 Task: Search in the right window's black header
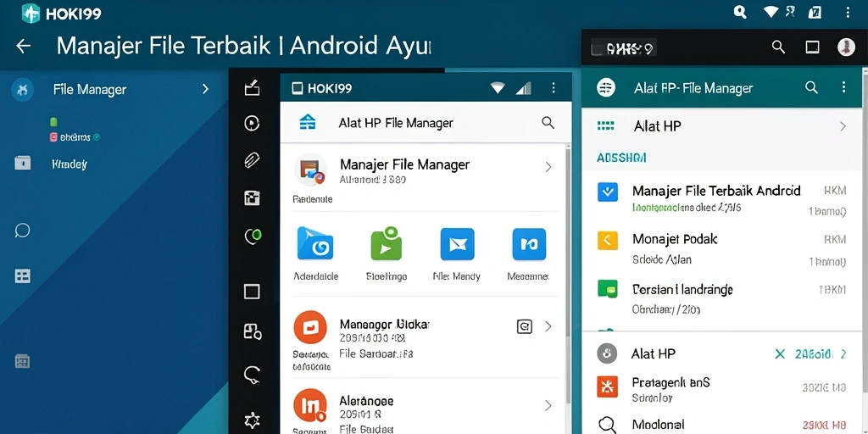click(778, 47)
